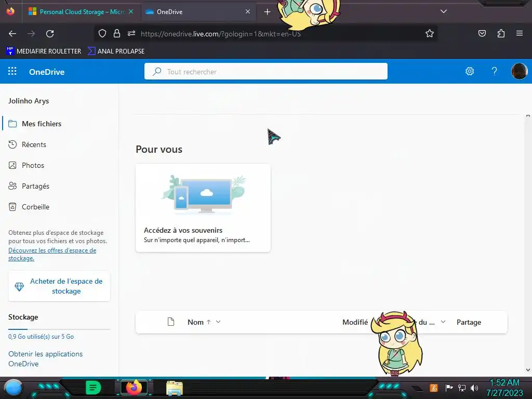Open the Action Center flag icon

point(449,388)
